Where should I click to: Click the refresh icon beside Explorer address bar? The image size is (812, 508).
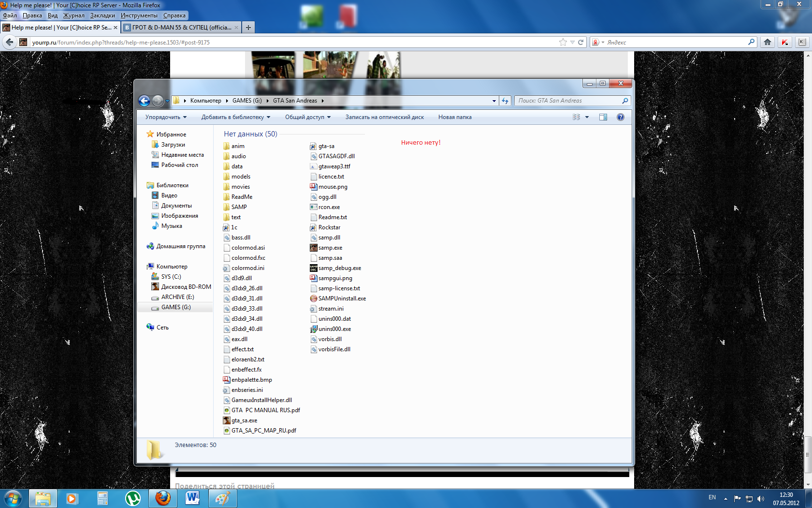[505, 101]
